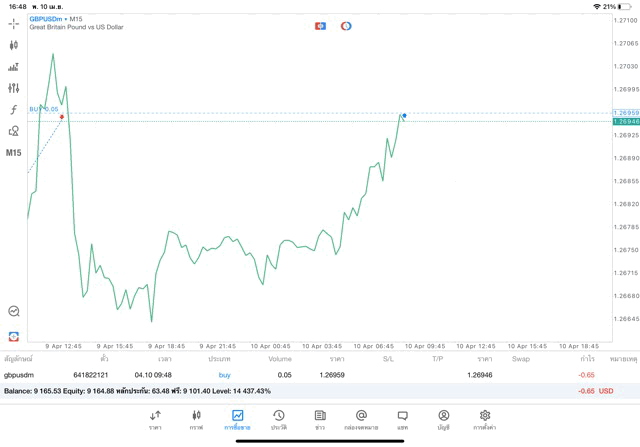
Task: Click the GBPUSDm symbol title on chart
Action: point(48,19)
